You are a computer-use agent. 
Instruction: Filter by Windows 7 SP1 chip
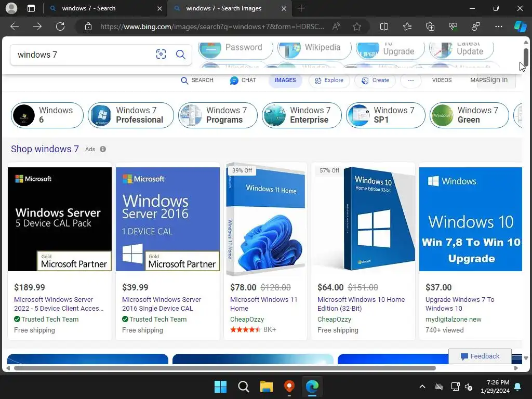385,115
